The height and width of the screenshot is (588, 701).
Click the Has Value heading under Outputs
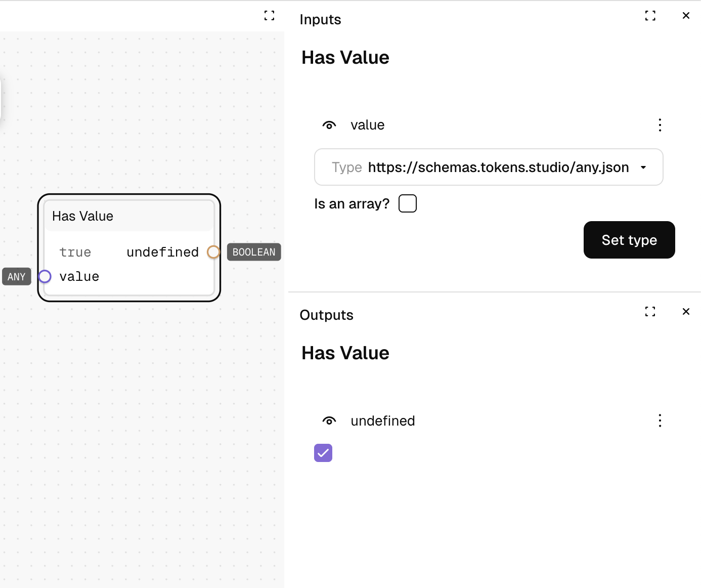tap(345, 353)
